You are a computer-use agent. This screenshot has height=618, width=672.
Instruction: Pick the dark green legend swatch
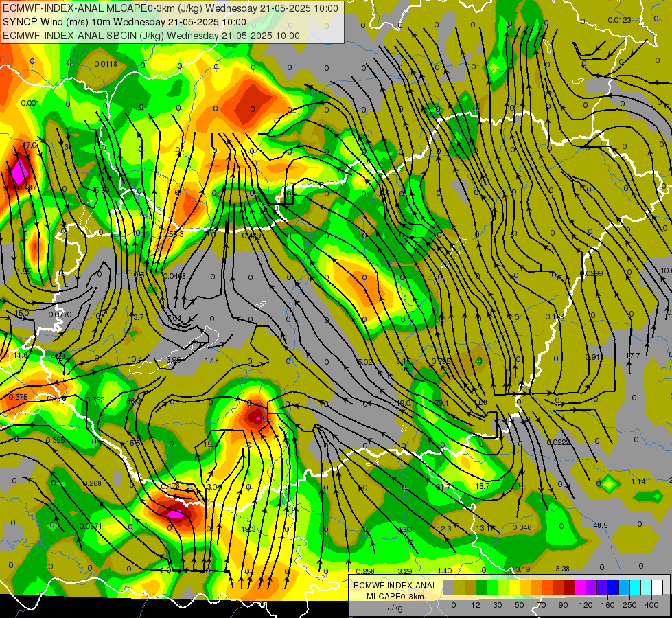coord(481,588)
